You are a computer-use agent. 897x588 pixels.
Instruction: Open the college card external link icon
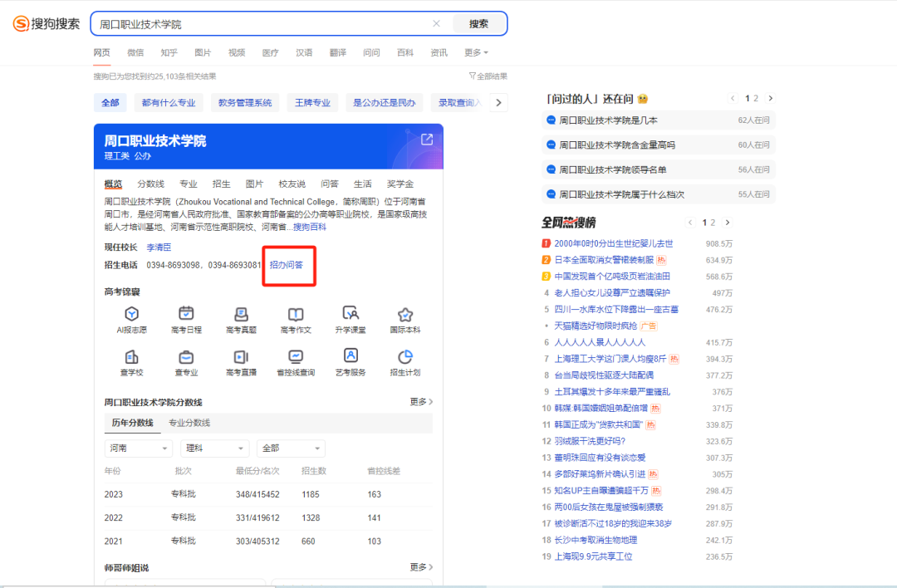[x=427, y=140]
